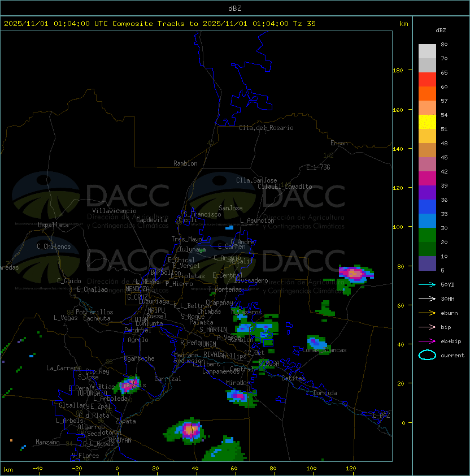Viewport: 470px width, 476px height.
Task: Click the Encon label on map
Action: click(x=339, y=143)
